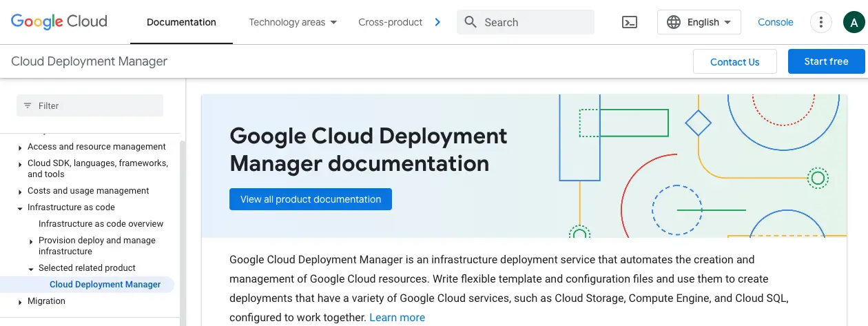Screen dimensions: 868x326
Task: Click the filter lines icon in sidebar
Action: tap(28, 105)
